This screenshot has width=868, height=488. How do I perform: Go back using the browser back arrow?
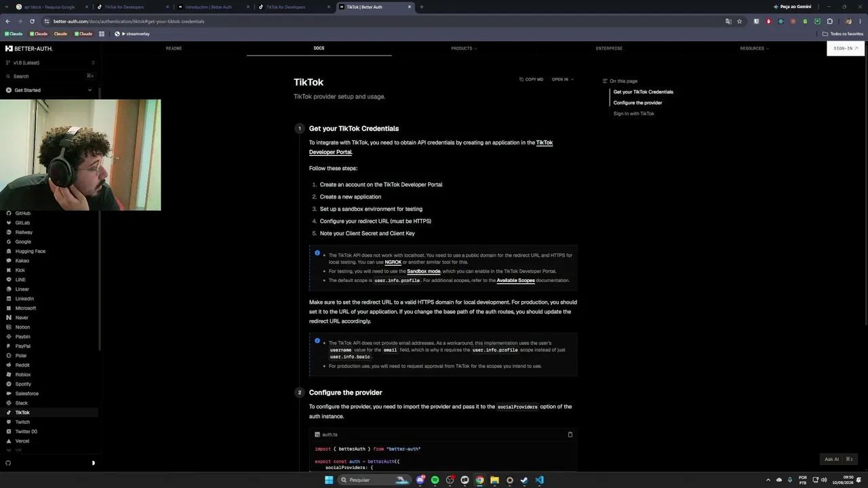point(7,21)
